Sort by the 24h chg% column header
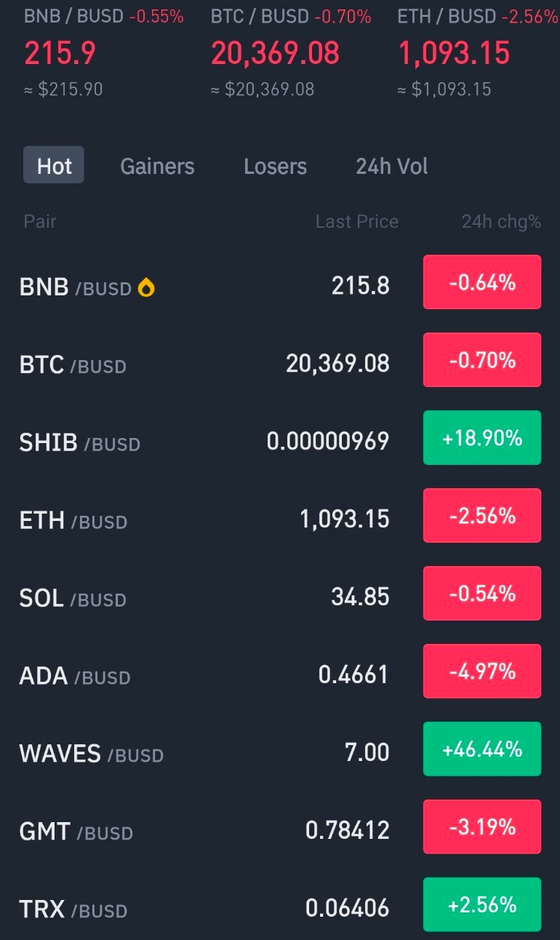The image size is (560, 940). 501,222
